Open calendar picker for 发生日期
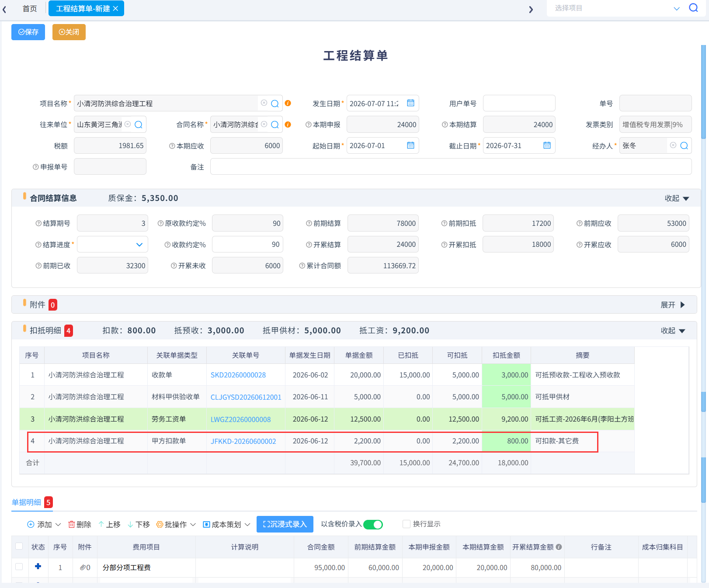709x588 pixels. [x=410, y=103]
